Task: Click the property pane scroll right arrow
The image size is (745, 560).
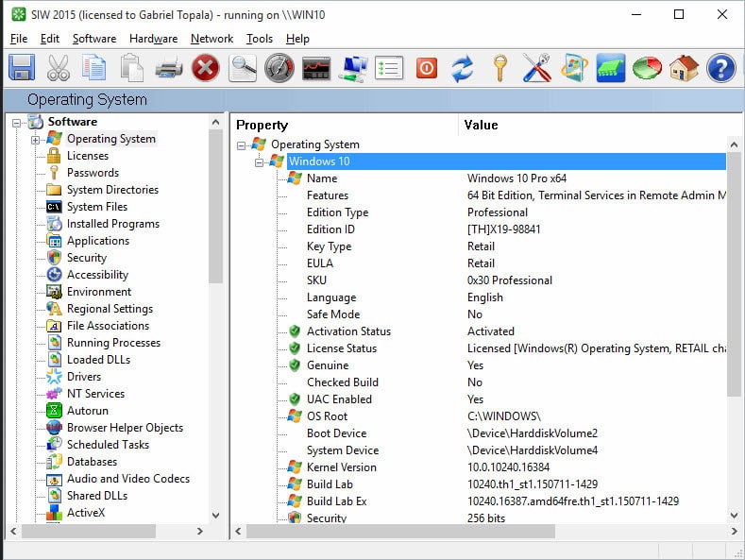Action: pos(734,531)
